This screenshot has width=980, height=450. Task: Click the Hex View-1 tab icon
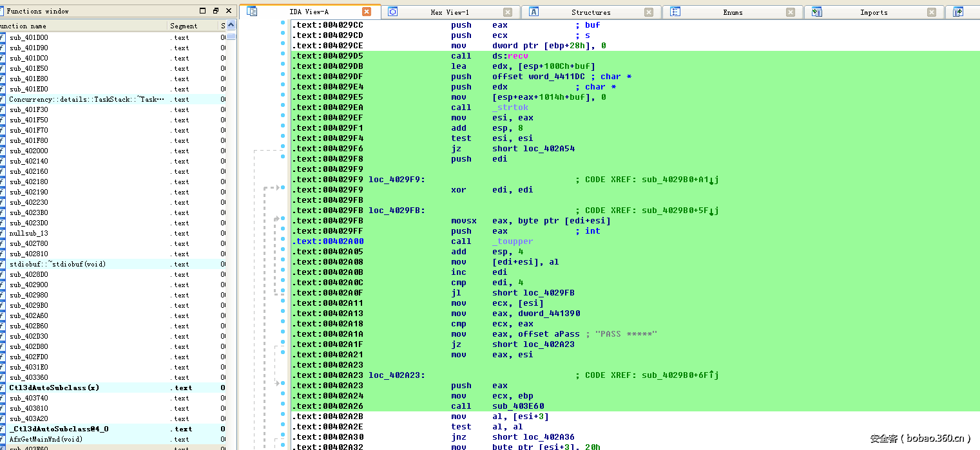tap(392, 12)
